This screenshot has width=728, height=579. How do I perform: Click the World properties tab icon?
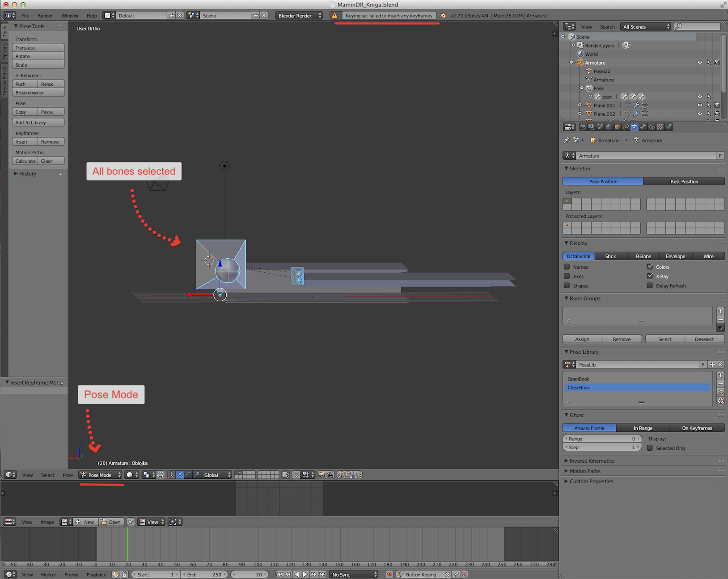coord(609,127)
